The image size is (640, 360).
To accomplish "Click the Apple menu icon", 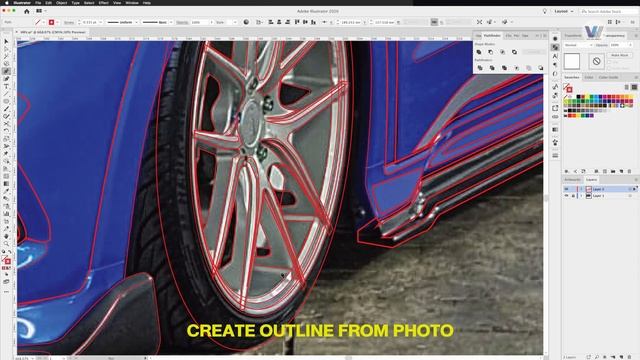I will tap(7, 2).
